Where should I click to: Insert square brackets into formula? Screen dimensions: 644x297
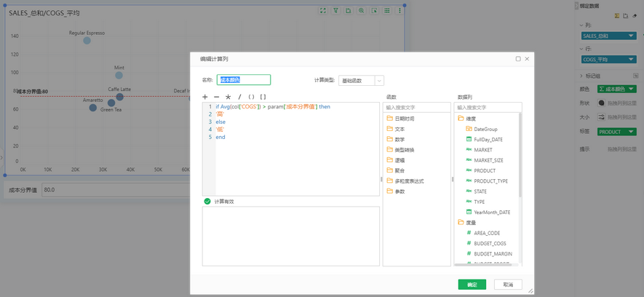pyautogui.click(x=263, y=97)
